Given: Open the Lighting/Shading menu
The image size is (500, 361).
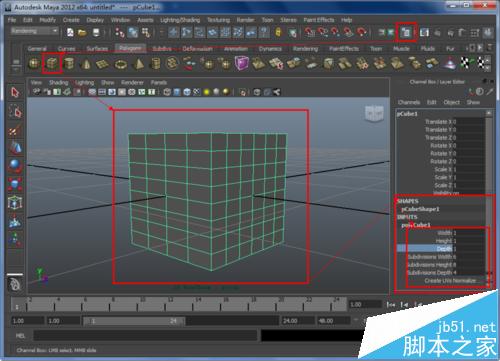Looking at the screenshot, I should tap(180, 20).
